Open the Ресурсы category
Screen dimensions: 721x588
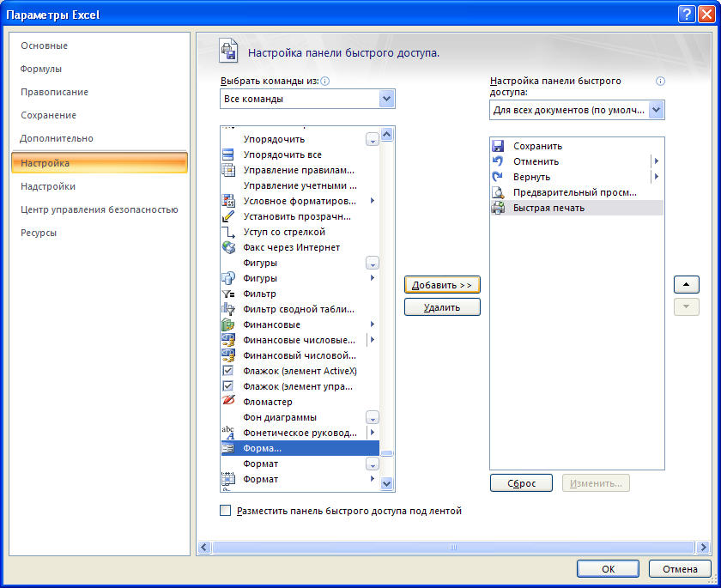click(39, 233)
